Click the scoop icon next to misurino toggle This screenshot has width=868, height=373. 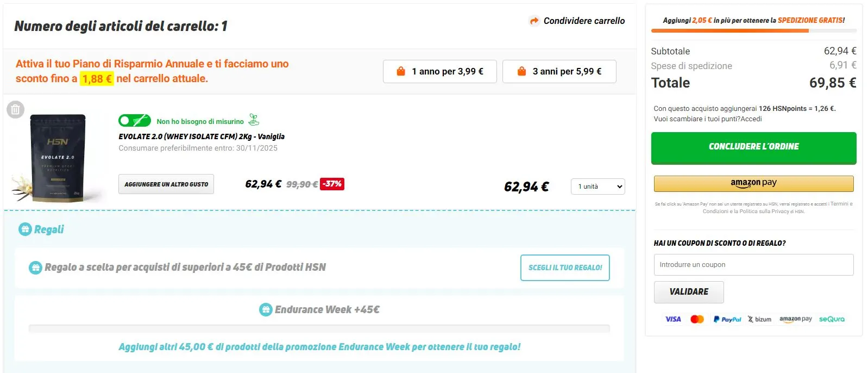253,120
